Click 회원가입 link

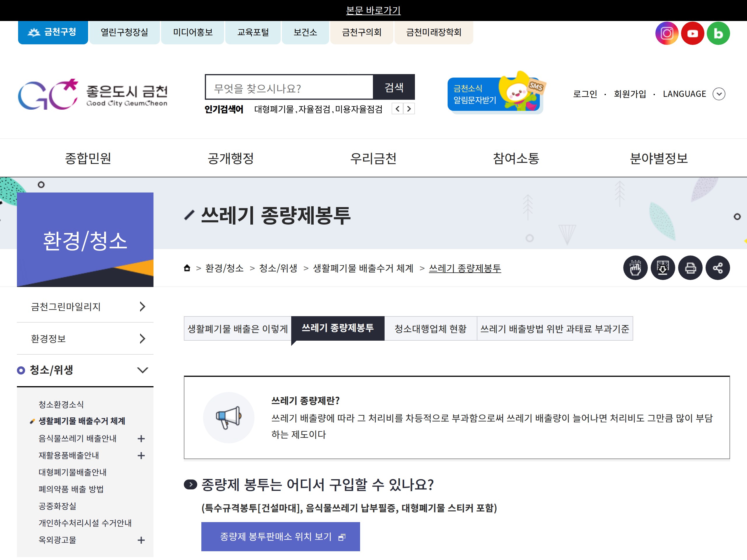[x=630, y=94]
